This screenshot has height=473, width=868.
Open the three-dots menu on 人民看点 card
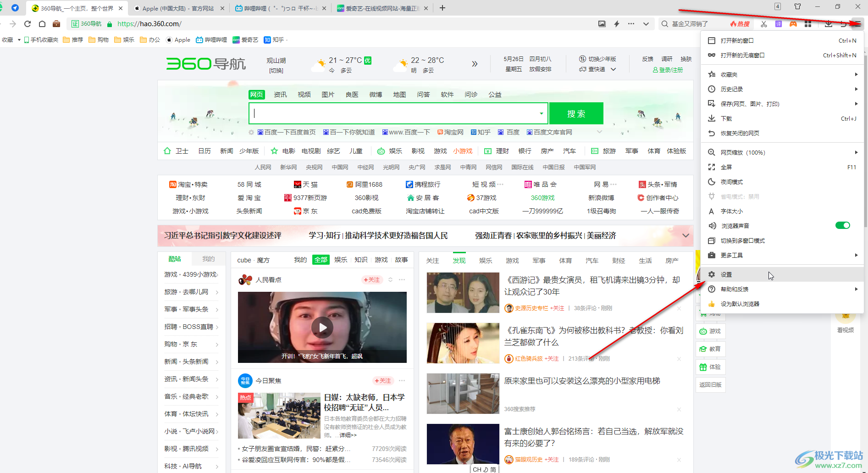point(402,279)
